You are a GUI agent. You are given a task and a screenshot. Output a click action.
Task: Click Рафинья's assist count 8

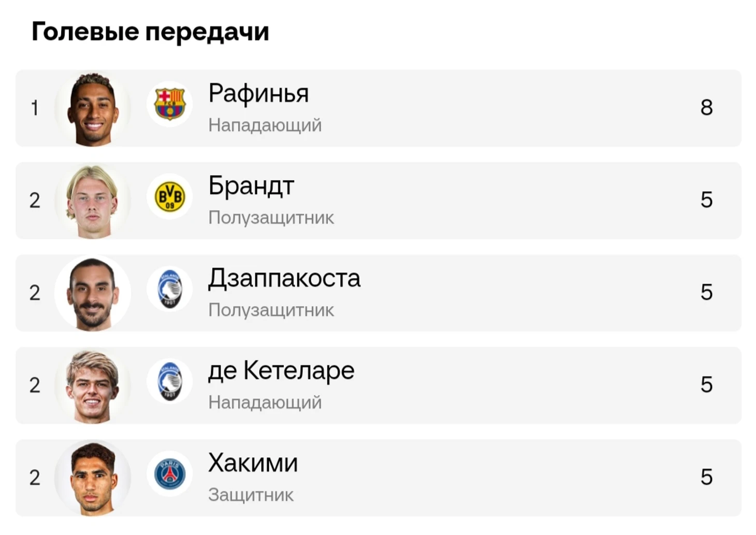tap(707, 108)
